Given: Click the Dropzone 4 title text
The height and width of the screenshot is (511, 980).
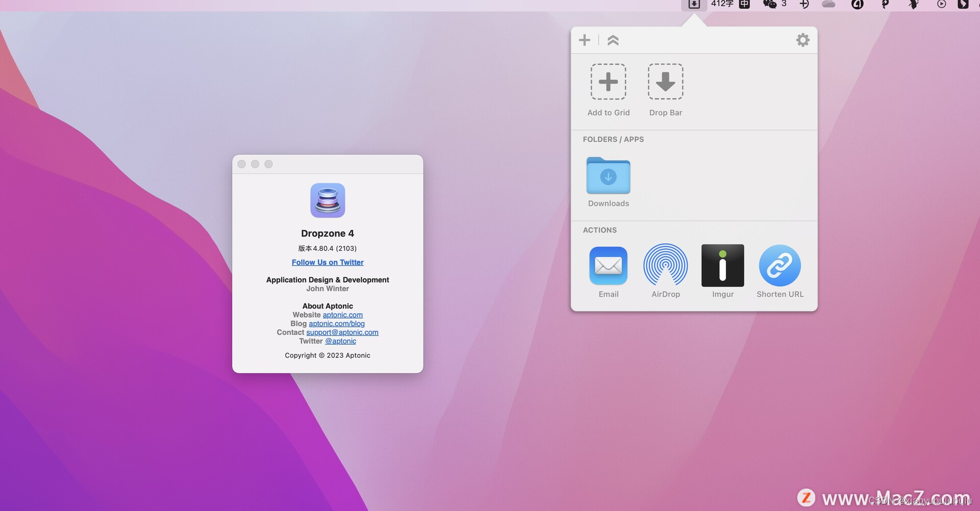Looking at the screenshot, I should [x=327, y=233].
